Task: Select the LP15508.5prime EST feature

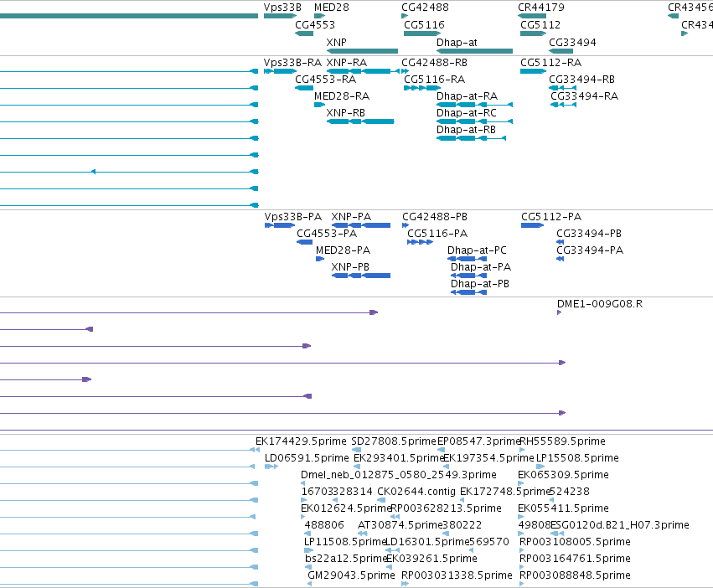Action: pos(540,467)
